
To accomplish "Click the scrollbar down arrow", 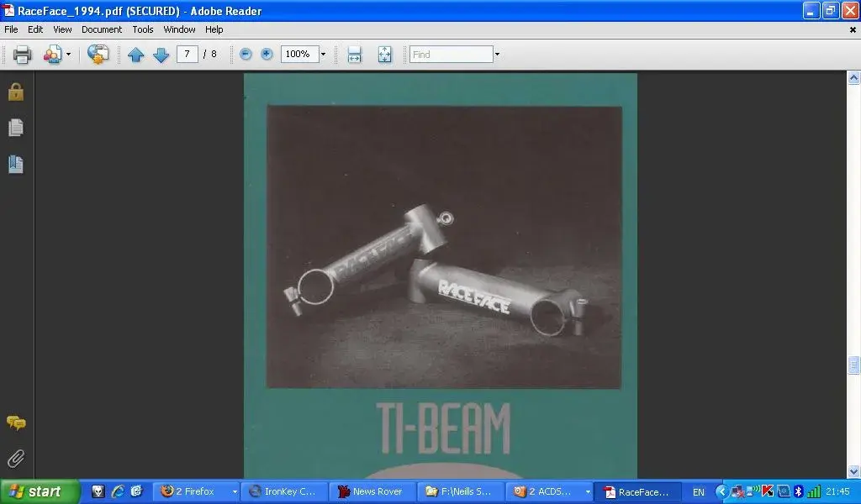I will coord(853,471).
